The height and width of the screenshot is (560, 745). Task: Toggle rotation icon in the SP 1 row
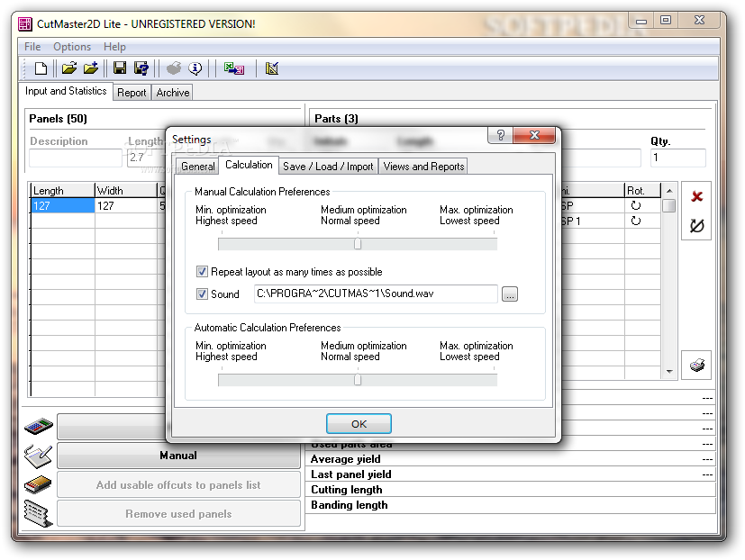pyautogui.click(x=636, y=221)
